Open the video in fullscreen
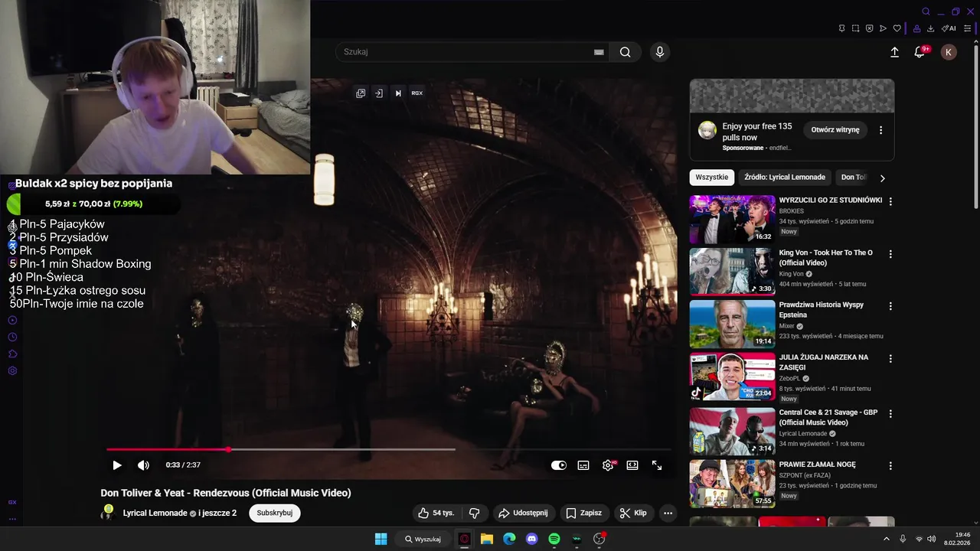 coord(657,465)
